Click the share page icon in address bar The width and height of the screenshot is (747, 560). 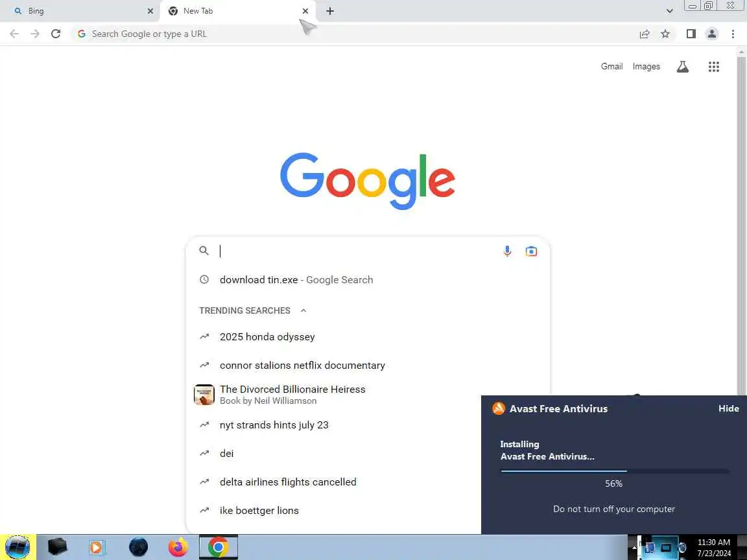645,34
